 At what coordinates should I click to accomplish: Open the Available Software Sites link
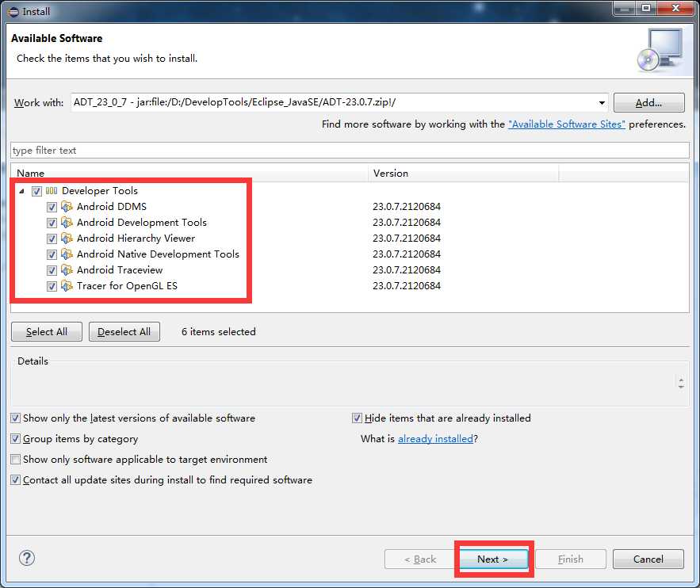[x=567, y=124]
